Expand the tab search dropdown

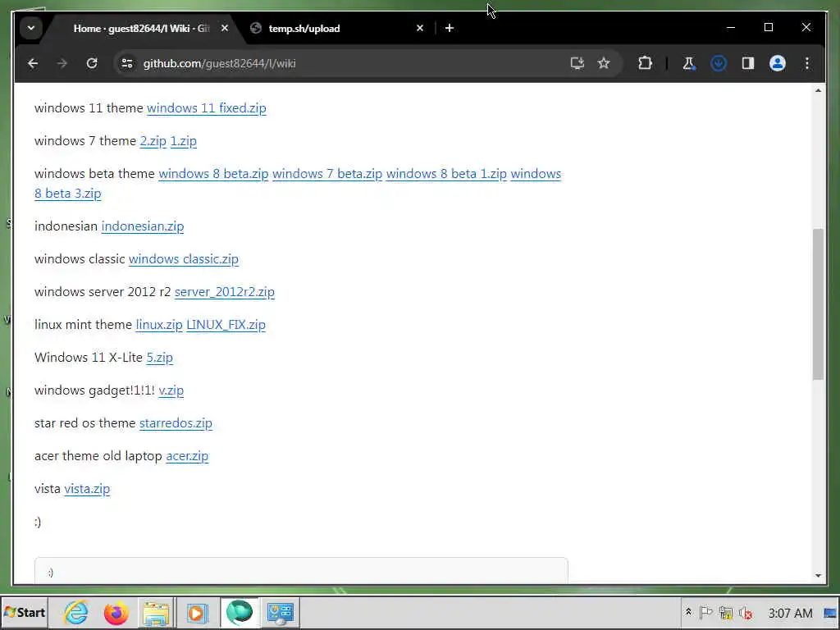point(31,28)
